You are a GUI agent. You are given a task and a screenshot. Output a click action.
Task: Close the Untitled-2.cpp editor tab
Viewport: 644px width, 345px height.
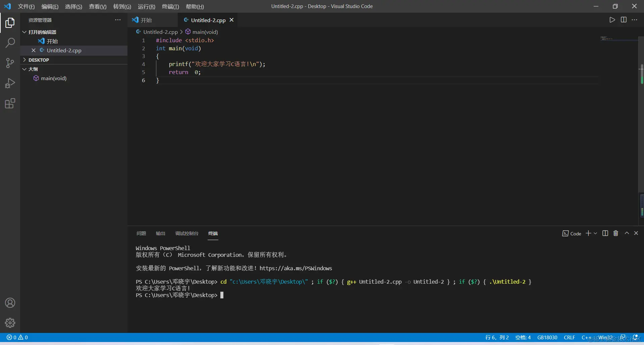tap(231, 20)
